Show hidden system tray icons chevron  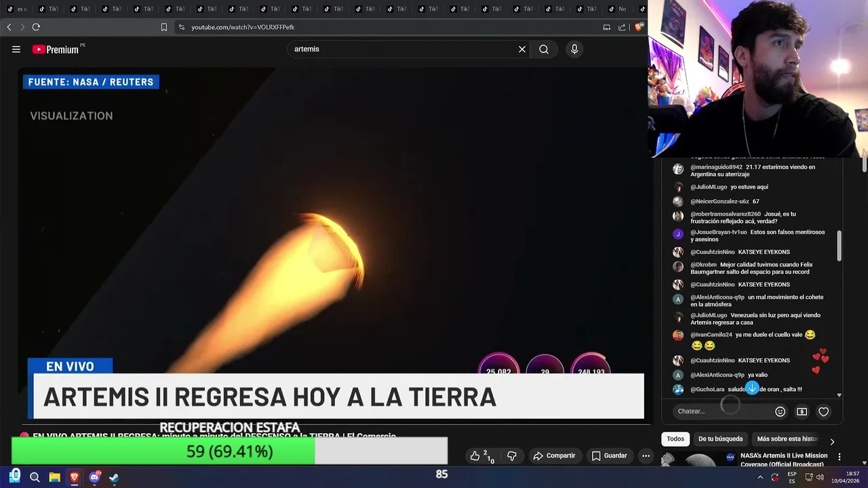coord(760,477)
